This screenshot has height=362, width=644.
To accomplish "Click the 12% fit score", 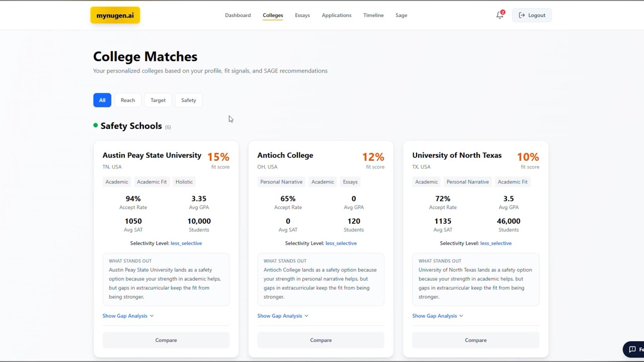I will pos(373,157).
